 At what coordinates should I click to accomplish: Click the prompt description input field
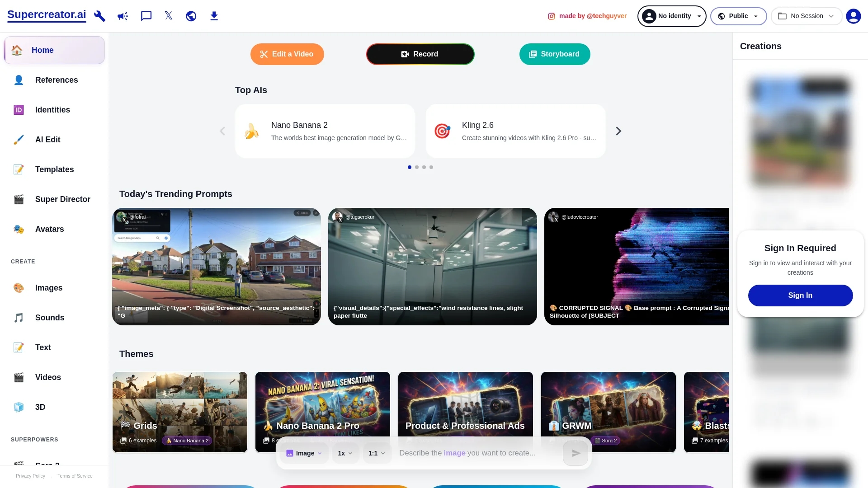(477, 453)
